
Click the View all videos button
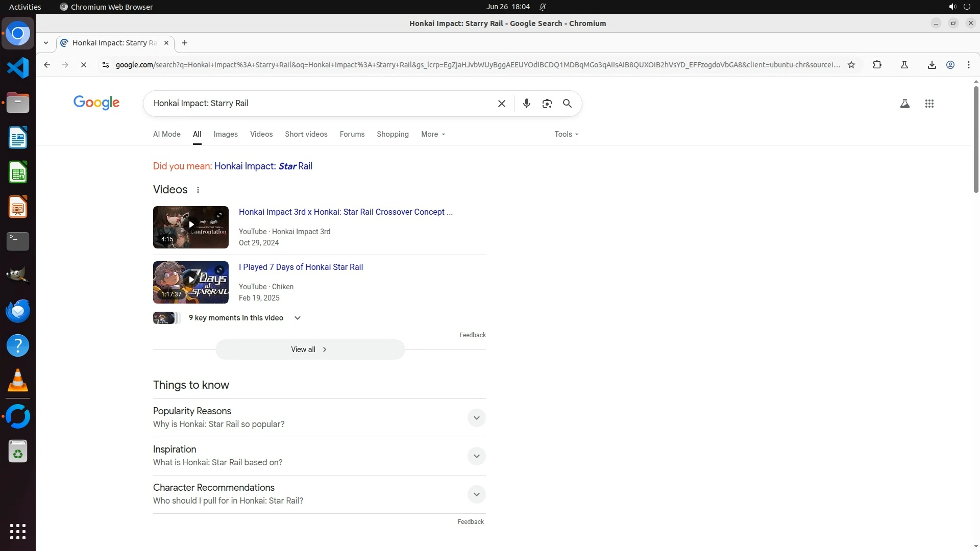point(310,349)
